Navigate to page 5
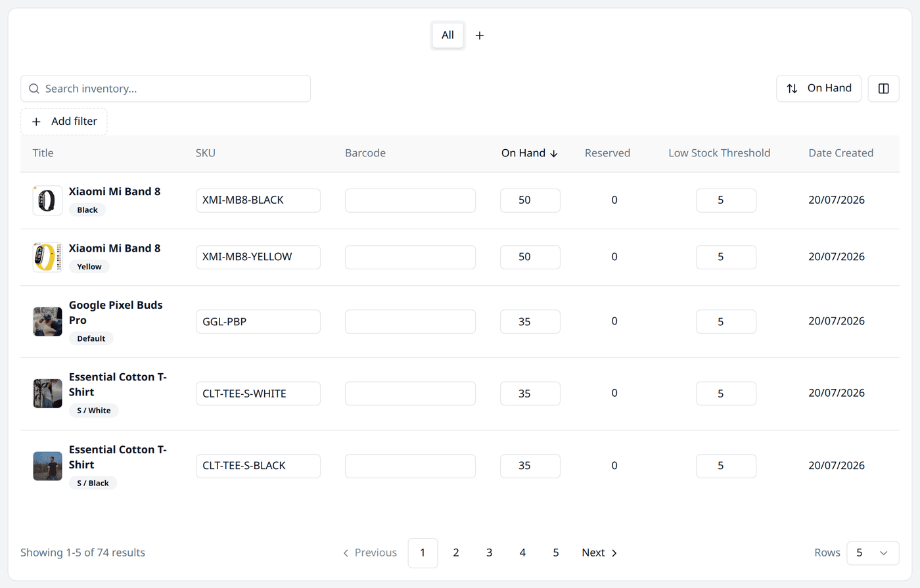This screenshot has height=588, width=920. click(556, 553)
